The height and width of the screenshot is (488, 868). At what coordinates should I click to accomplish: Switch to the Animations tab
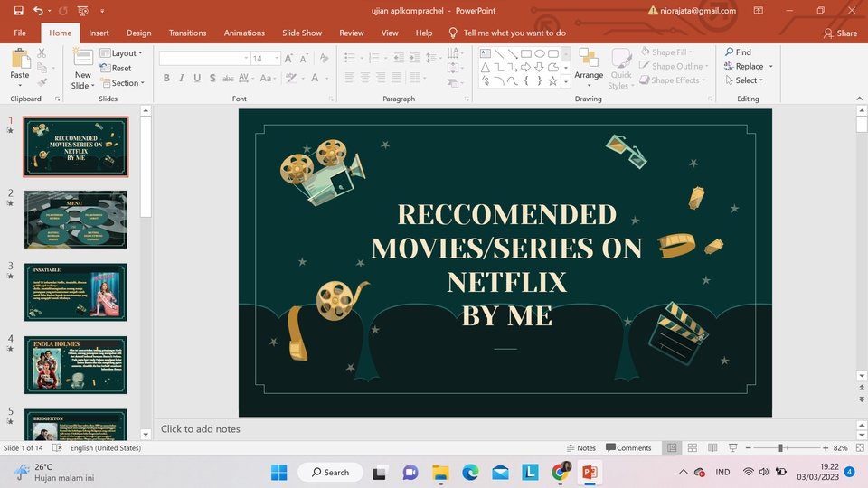pyautogui.click(x=244, y=33)
